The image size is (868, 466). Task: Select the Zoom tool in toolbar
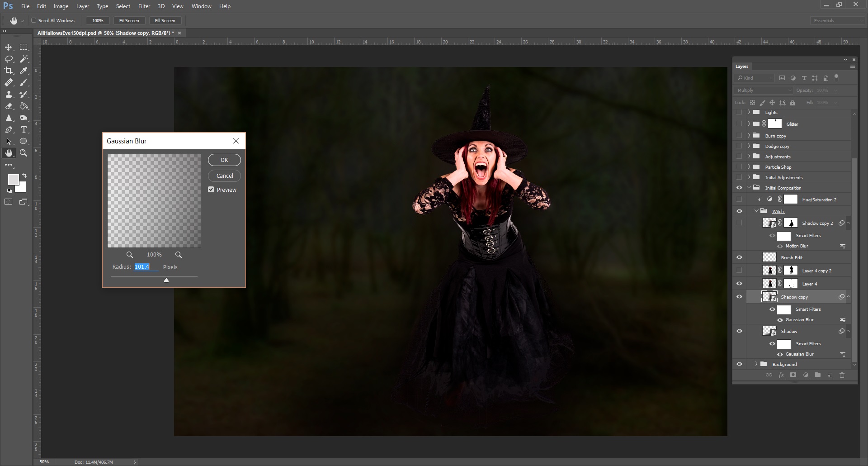24,153
